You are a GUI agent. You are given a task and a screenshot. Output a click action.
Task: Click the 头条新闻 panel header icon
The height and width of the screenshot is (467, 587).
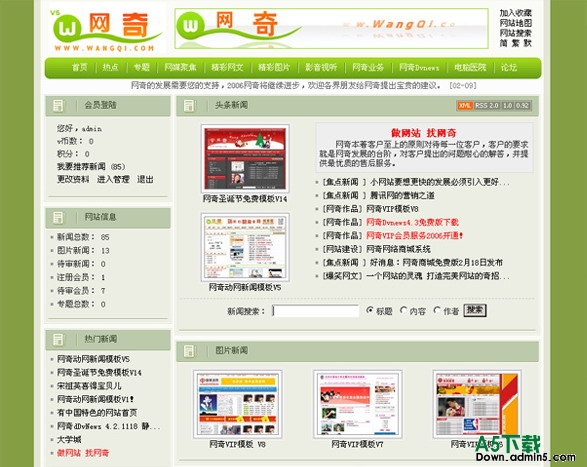pos(189,106)
